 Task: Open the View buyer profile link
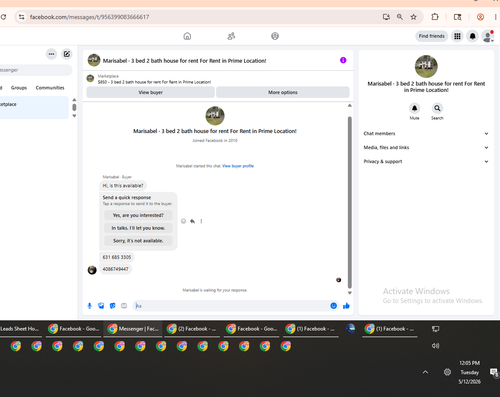(x=238, y=166)
